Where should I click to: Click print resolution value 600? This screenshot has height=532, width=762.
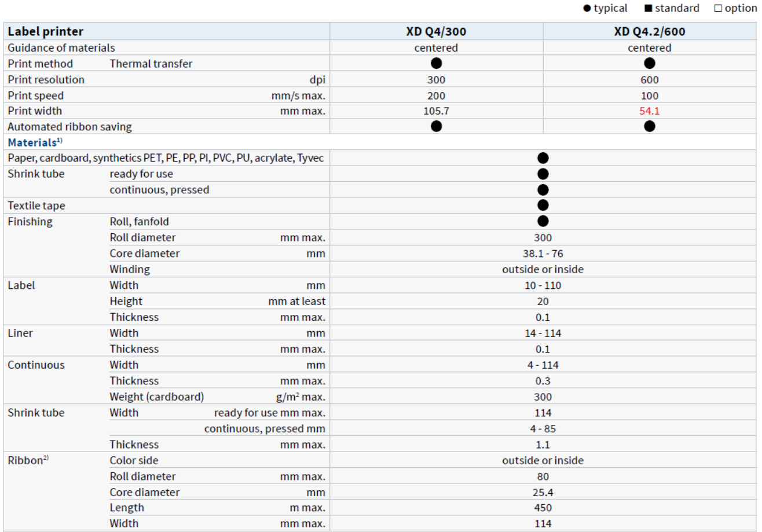point(650,79)
